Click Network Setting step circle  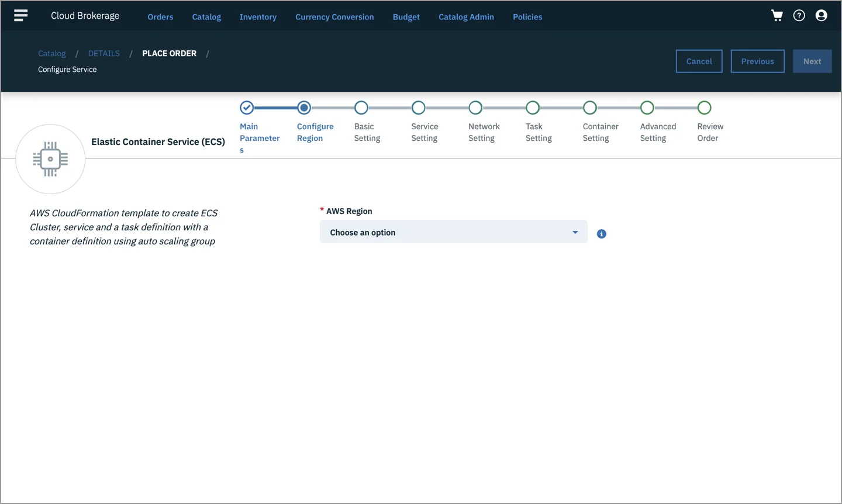pos(475,108)
